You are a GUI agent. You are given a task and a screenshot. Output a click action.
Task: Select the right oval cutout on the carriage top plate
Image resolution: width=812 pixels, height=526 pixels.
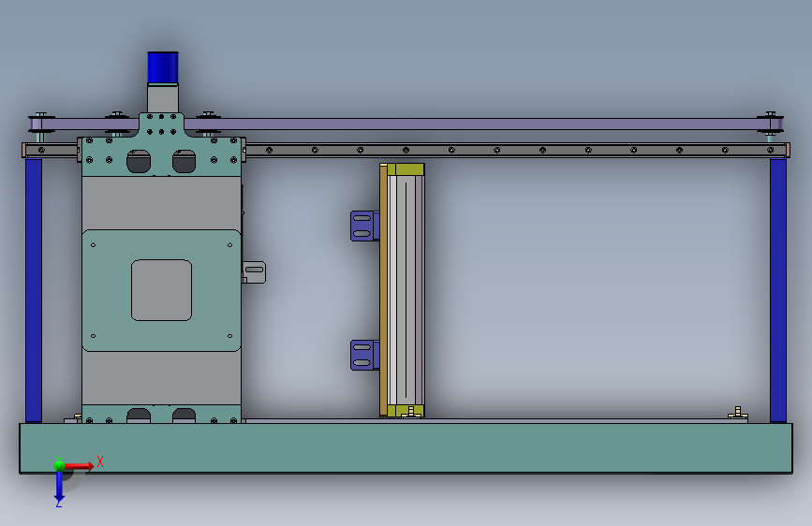[x=184, y=161]
